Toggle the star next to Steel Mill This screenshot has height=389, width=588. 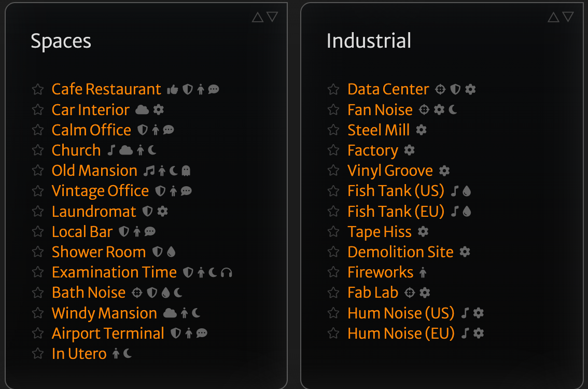point(333,130)
